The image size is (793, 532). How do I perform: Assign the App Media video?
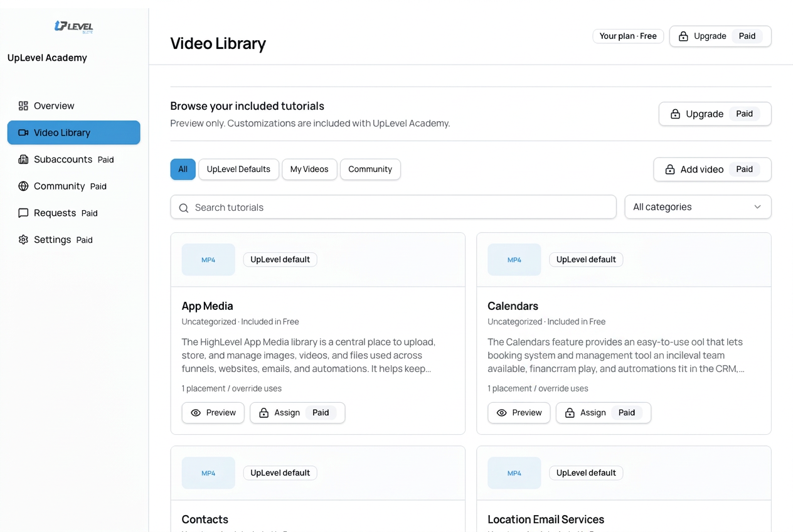click(x=297, y=413)
